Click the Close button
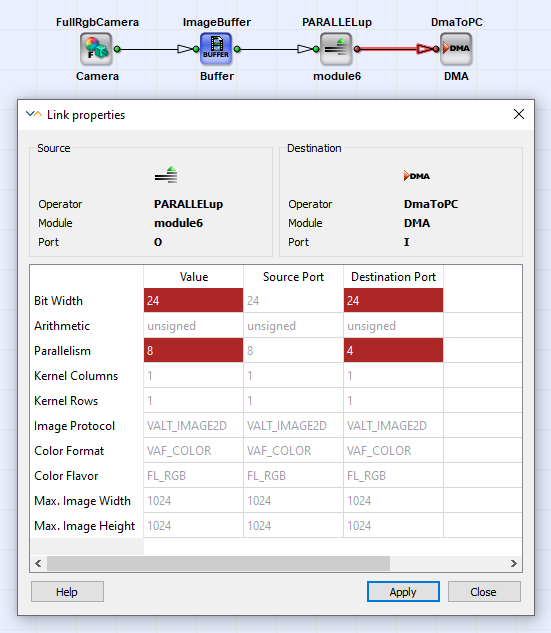The width and height of the screenshot is (551, 633). (484, 592)
